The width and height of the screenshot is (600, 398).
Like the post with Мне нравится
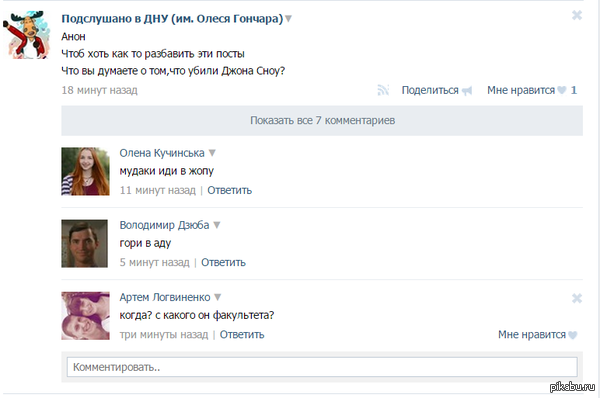tap(521, 90)
